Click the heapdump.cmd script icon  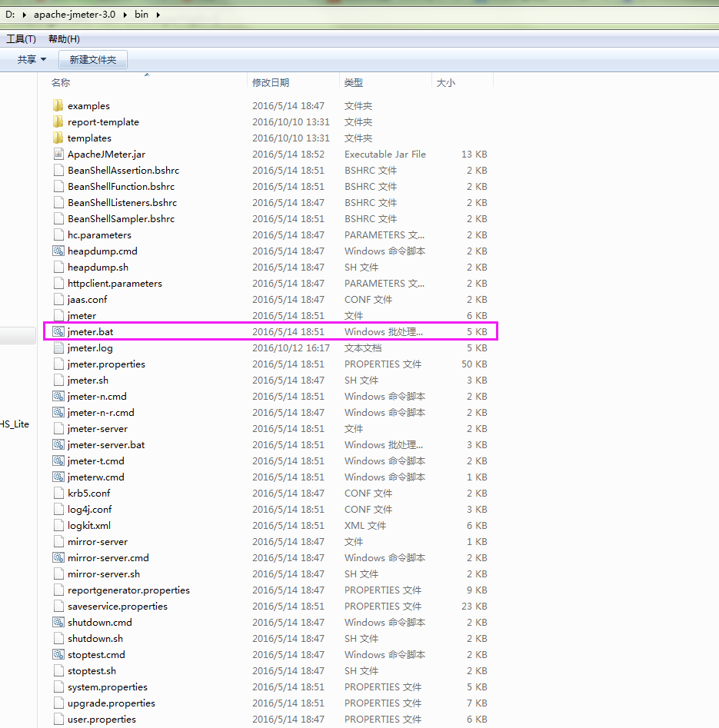pyautogui.click(x=58, y=251)
